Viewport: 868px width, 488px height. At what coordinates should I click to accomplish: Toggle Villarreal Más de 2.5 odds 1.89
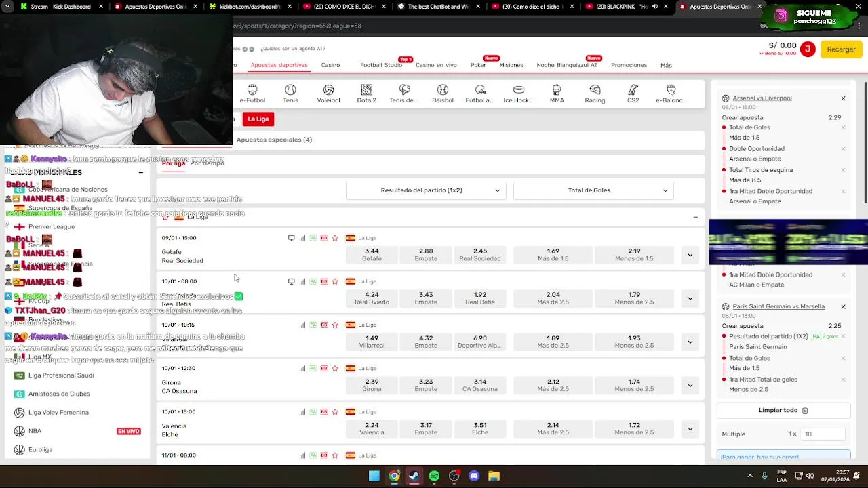(x=553, y=341)
